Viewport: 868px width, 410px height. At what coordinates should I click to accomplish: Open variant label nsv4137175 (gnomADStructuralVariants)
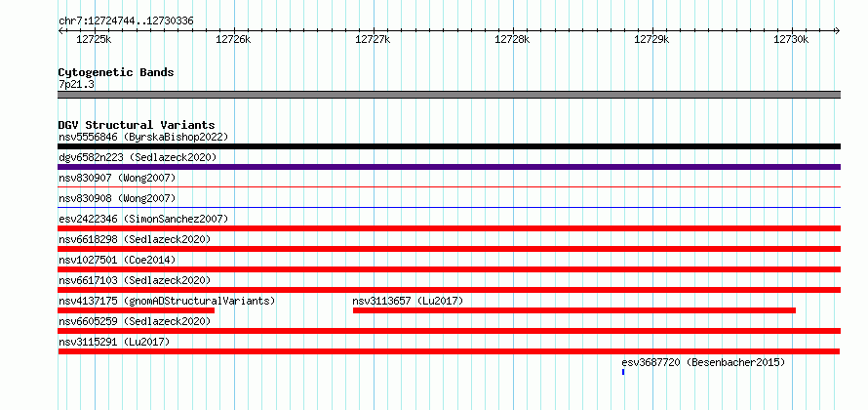coord(167,301)
